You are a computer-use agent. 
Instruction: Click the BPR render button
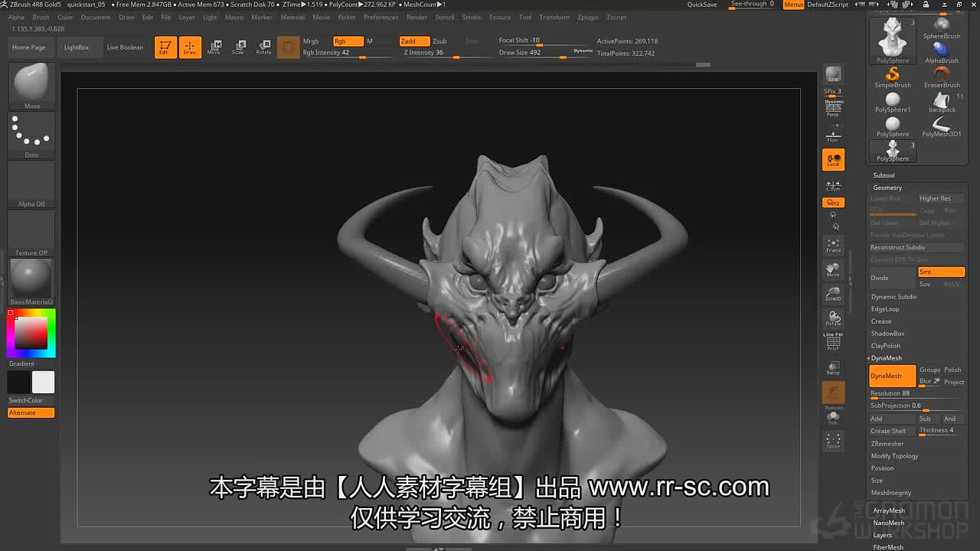tap(833, 74)
